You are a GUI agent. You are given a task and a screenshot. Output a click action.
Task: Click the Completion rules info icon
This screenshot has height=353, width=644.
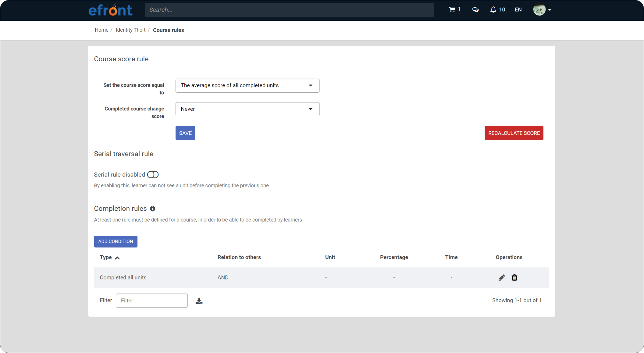click(152, 209)
